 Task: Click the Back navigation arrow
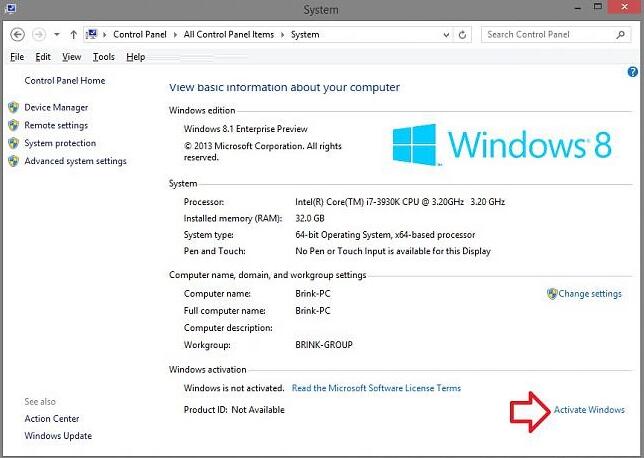coord(18,35)
